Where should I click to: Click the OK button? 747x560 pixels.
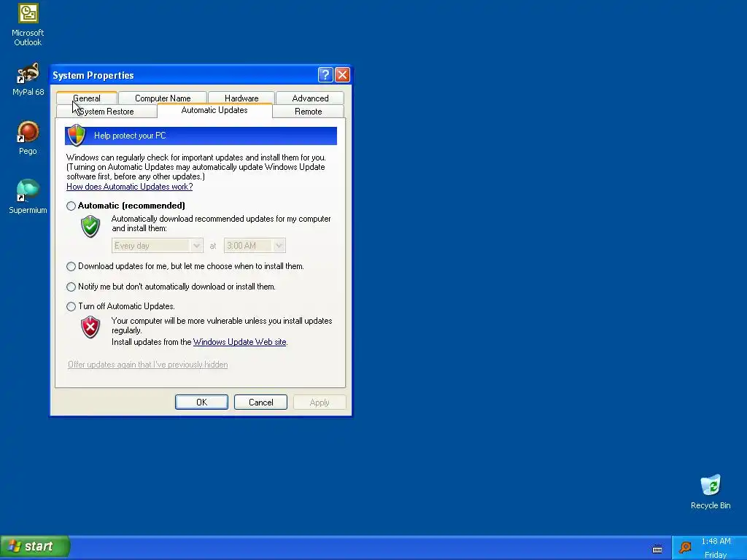201,402
